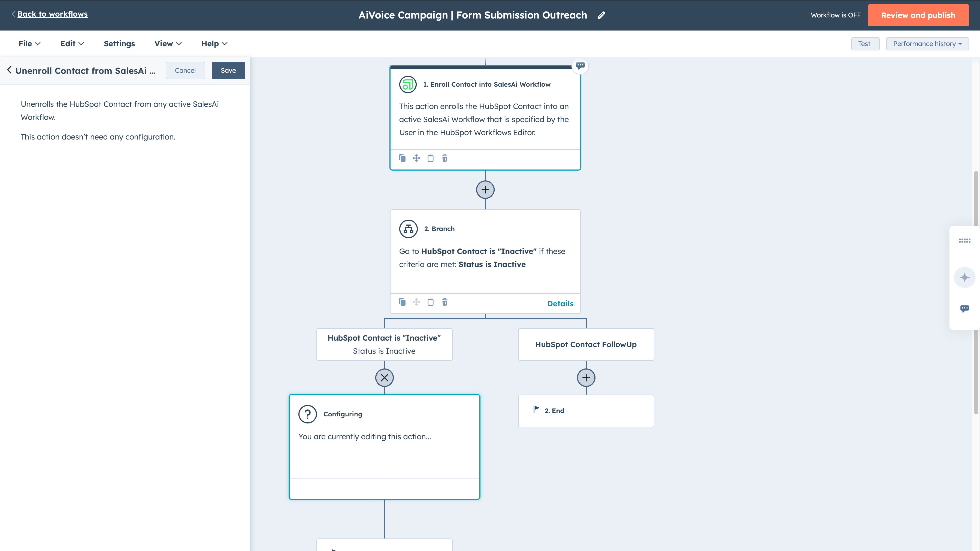Click the Save button
The height and width of the screenshot is (551, 980).
[228, 70]
